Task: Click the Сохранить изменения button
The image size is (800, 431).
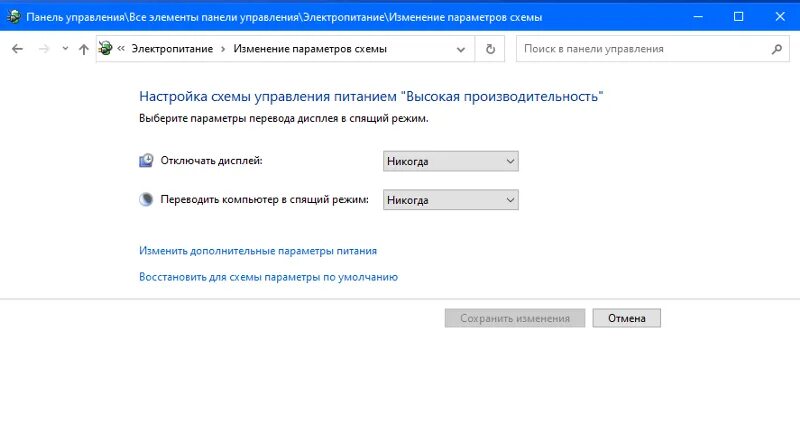Action: click(x=515, y=318)
